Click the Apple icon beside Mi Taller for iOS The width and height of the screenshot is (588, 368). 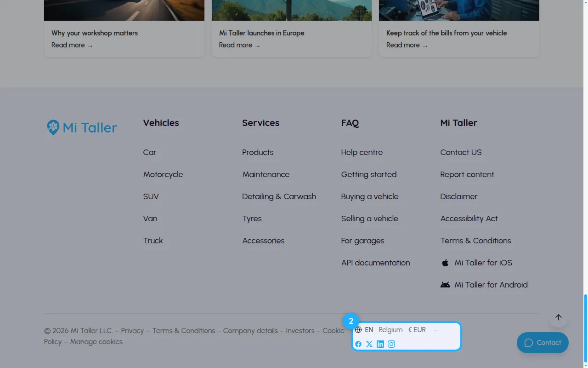(445, 263)
